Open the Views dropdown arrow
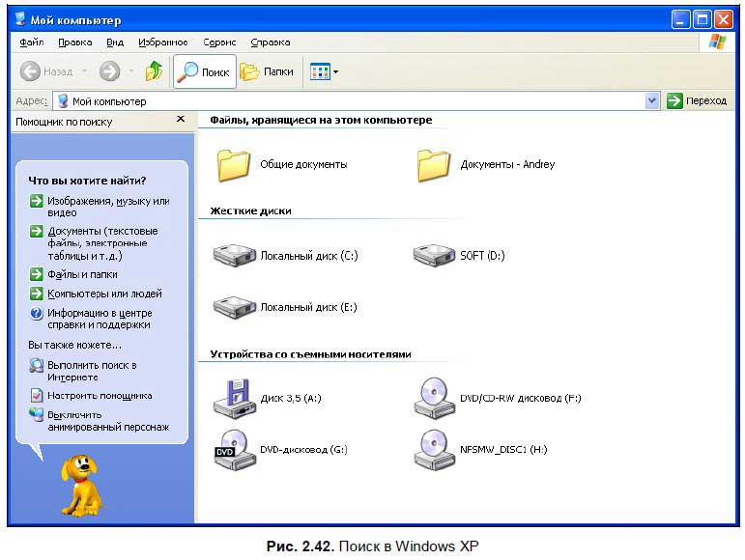The image size is (745, 560). click(x=335, y=72)
